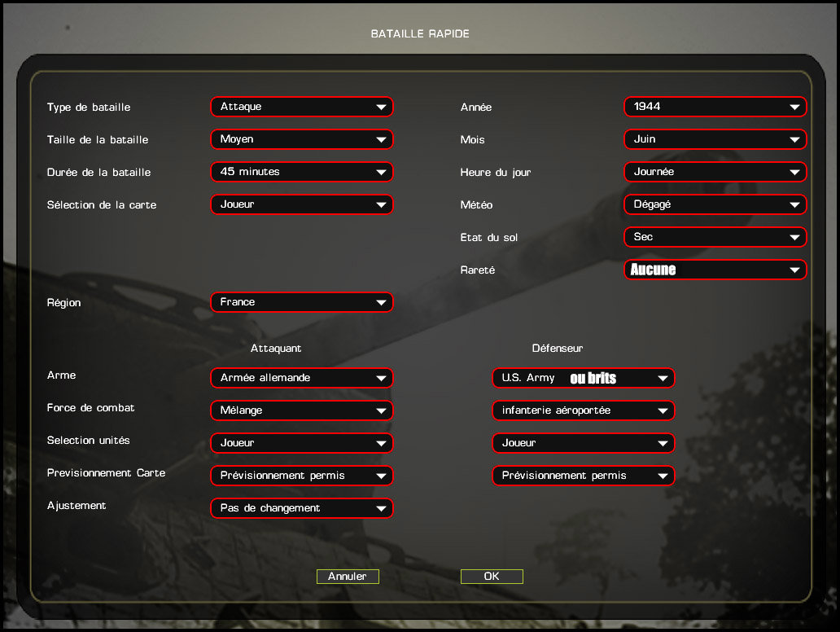Click the Selection unités label
Screen dimensions: 840x632
click(89, 440)
